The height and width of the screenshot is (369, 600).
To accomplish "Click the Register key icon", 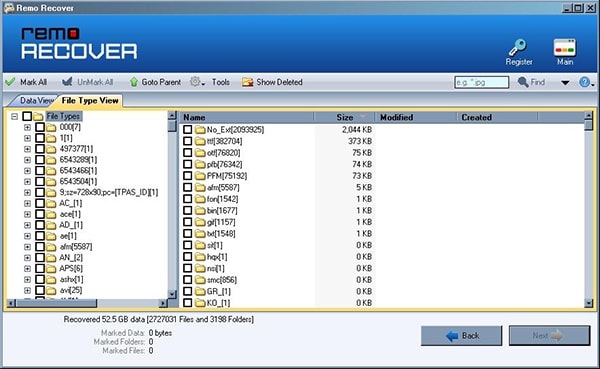I will (x=518, y=48).
